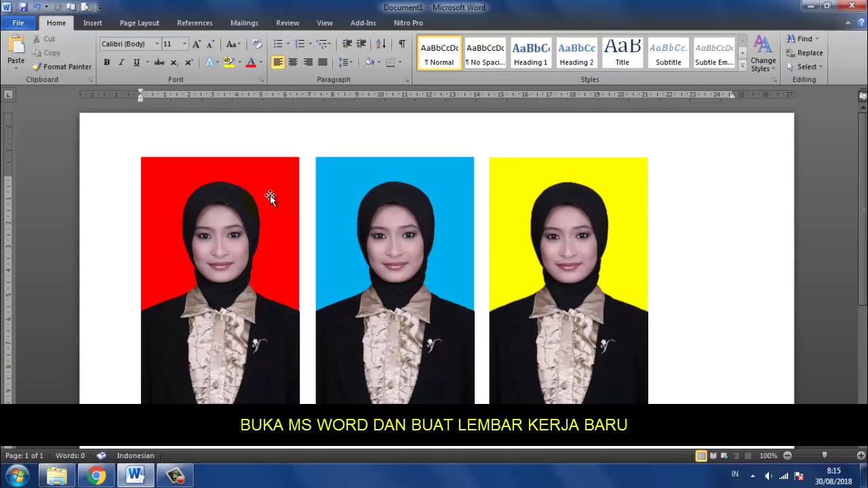868x488 pixels.
Task: Click Line Spacing icon
Action: [344, 62]
